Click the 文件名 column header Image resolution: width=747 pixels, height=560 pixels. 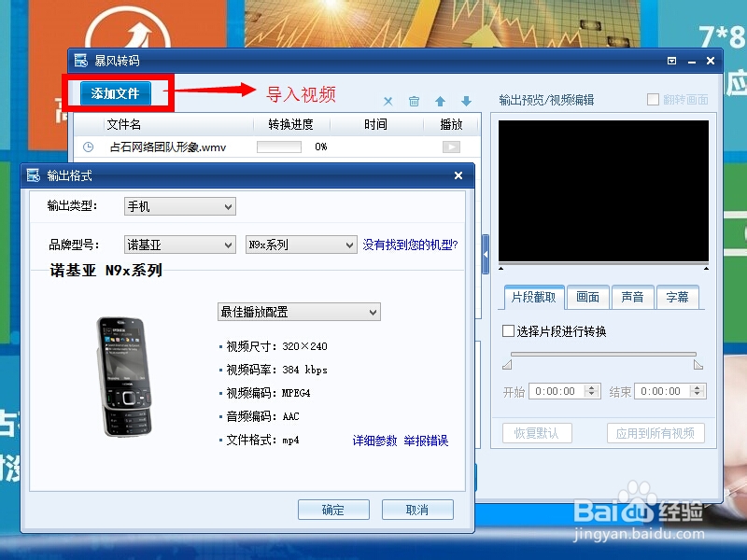pyautogui.click(x=178, y=125)
